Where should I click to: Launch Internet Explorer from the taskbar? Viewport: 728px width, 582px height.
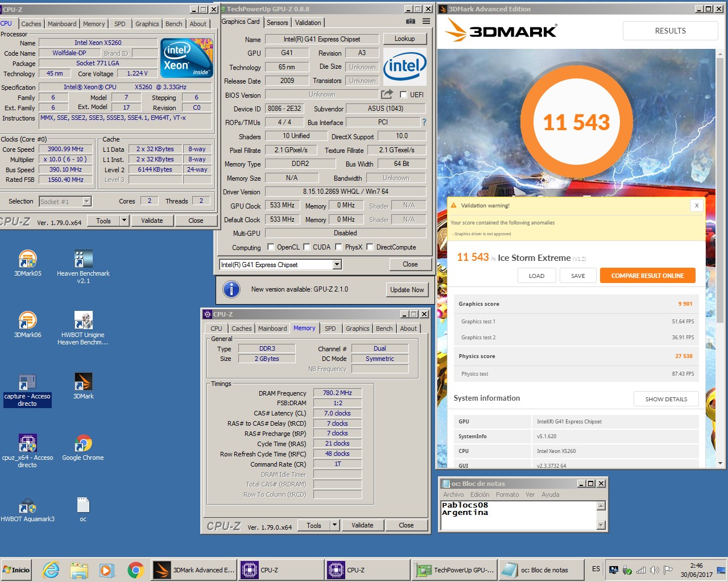[x=51, y=569]
